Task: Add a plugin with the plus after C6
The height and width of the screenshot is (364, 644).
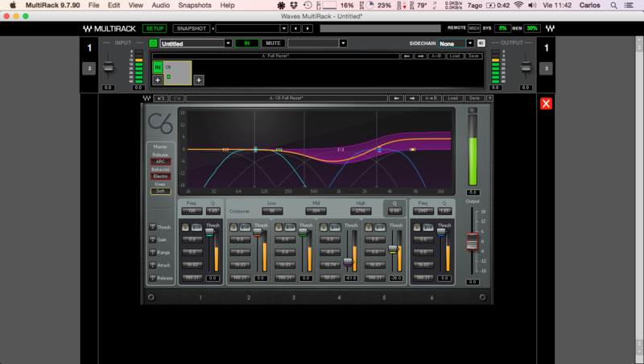Action: (198, 80)
